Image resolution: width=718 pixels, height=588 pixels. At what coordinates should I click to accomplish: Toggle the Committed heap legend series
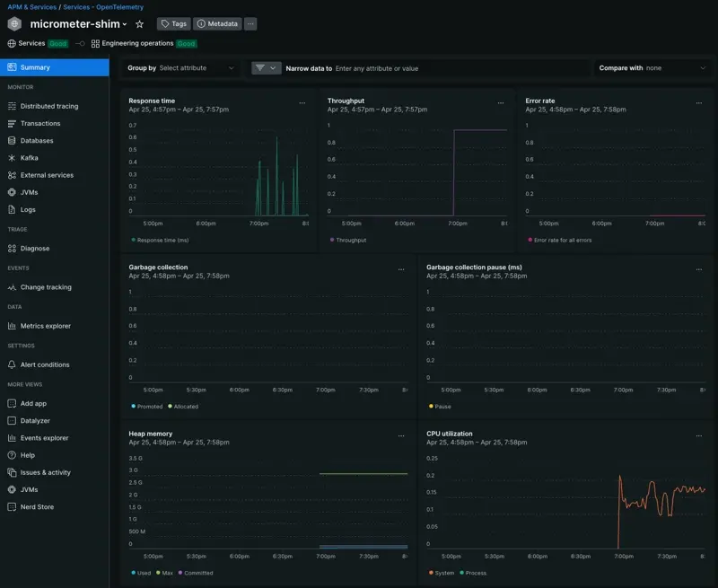[x=196, y=573]
